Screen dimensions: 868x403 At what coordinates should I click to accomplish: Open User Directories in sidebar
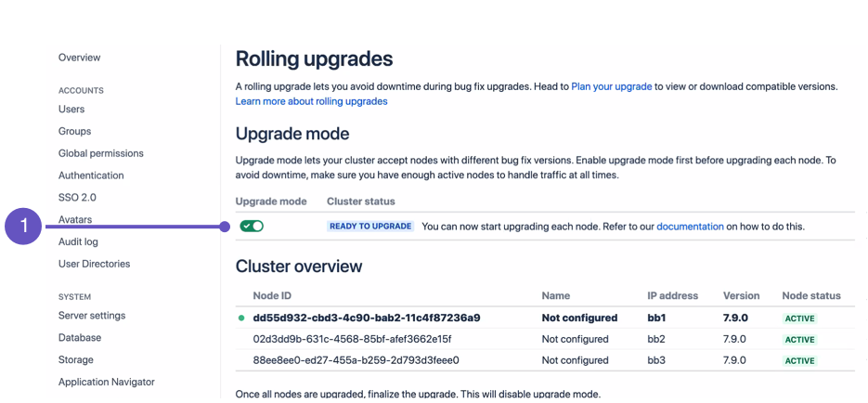94,264
